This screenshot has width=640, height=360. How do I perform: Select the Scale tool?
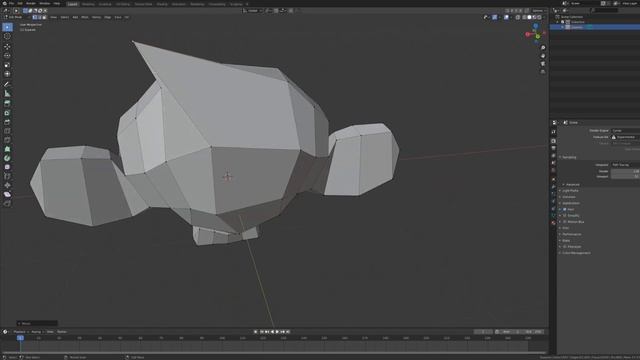(x=7, y=65)
